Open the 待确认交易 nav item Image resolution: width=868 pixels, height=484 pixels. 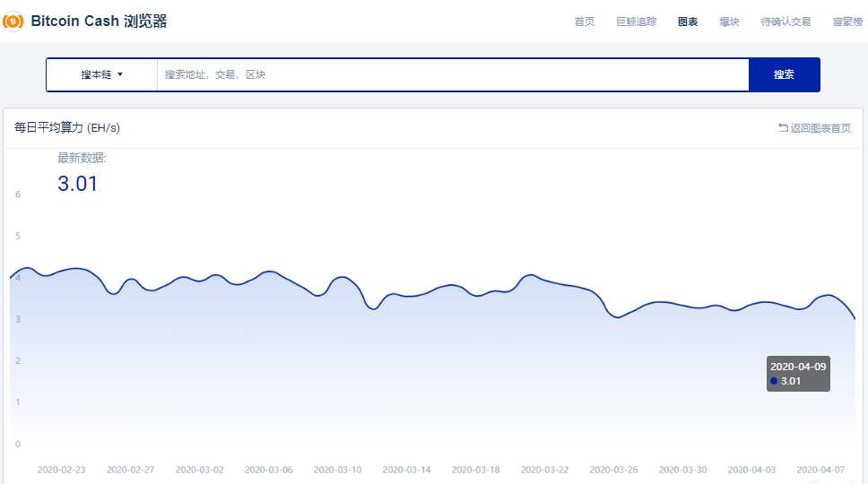pos(786,22)
